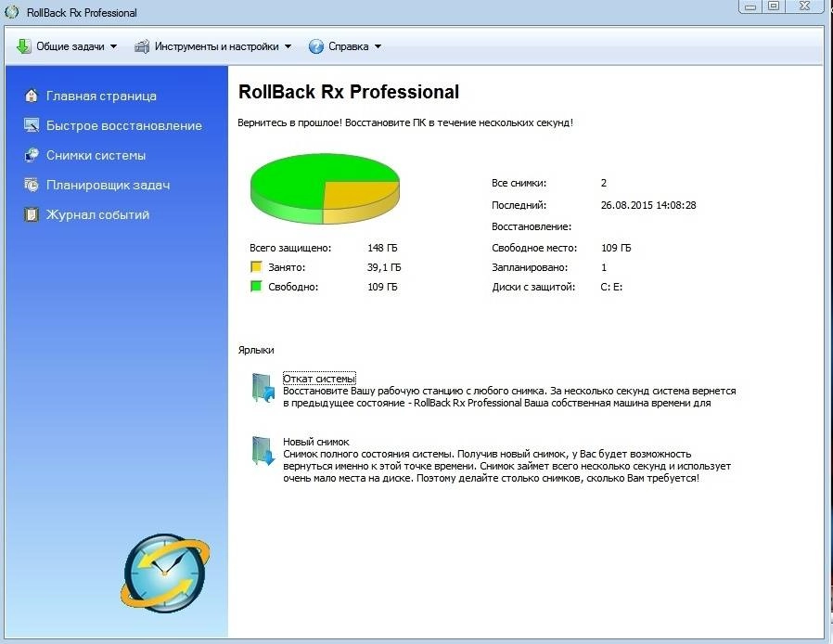Click the snapshot icon beside Снимки системы
The height and width of the screenshot is (644, 833).
coord(32,155)
